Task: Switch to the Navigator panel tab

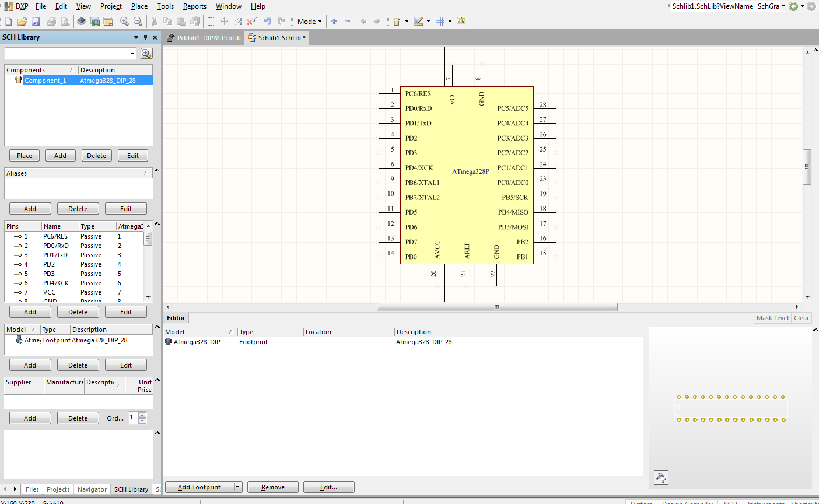Action: pos(92,489)
